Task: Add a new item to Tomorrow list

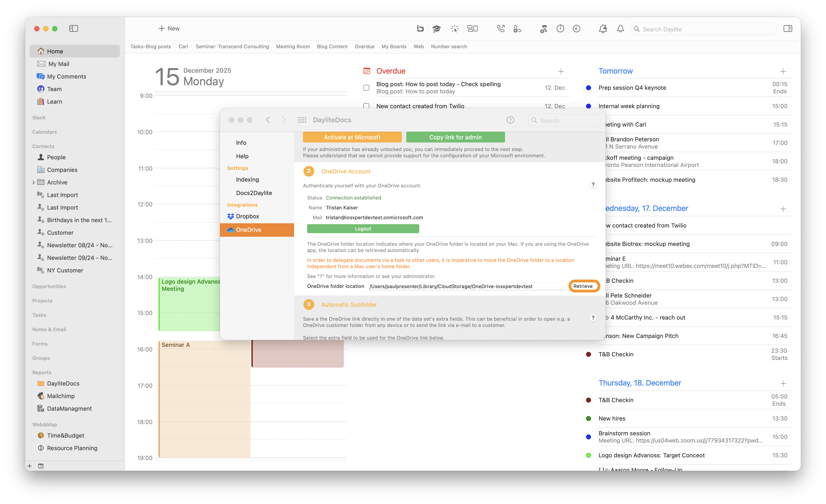Action: point(783,71)
